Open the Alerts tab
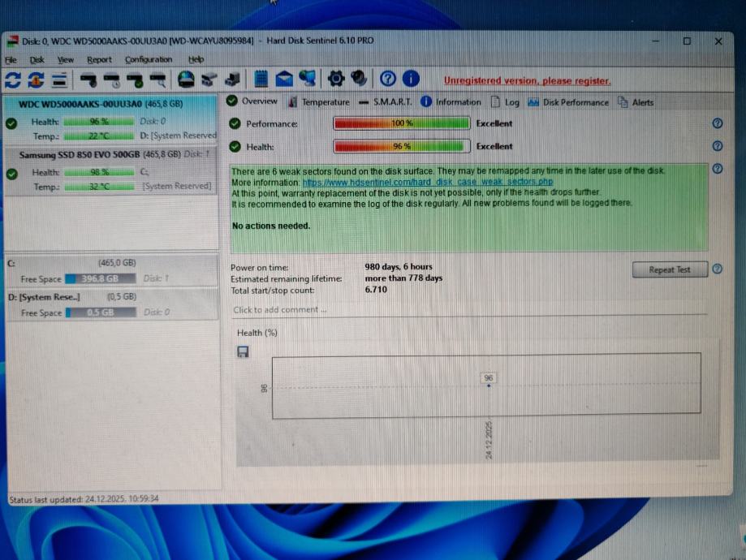Screen dimensions: 746x560 pos(636,102)
